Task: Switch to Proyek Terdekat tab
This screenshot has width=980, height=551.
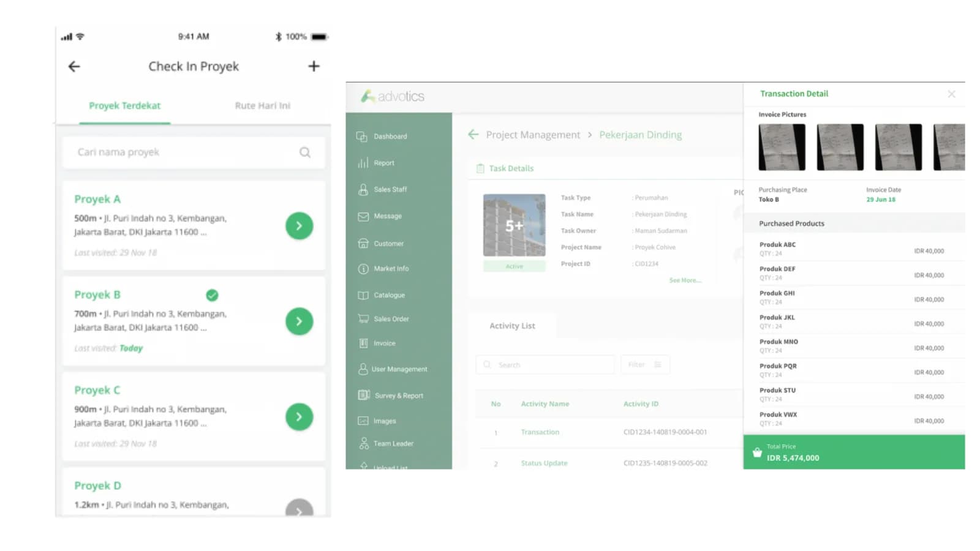Action: click(124, 106)
